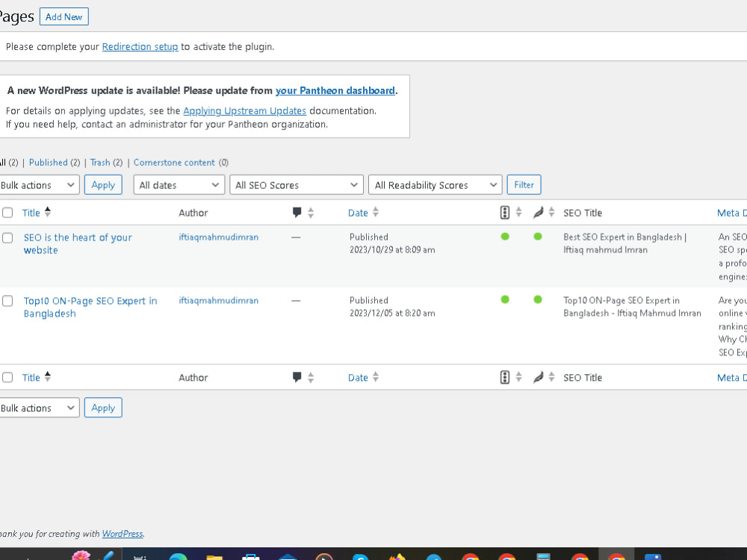The image size is (747, 560).
Task: Click sort arrows next to bottom Title header
Action: click(x=48, y=376)
